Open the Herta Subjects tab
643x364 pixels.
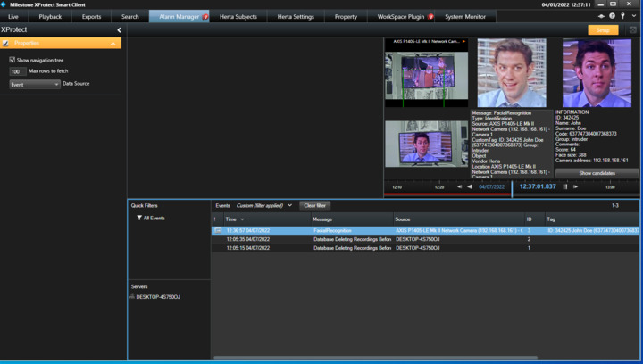(x=238, y=16)
